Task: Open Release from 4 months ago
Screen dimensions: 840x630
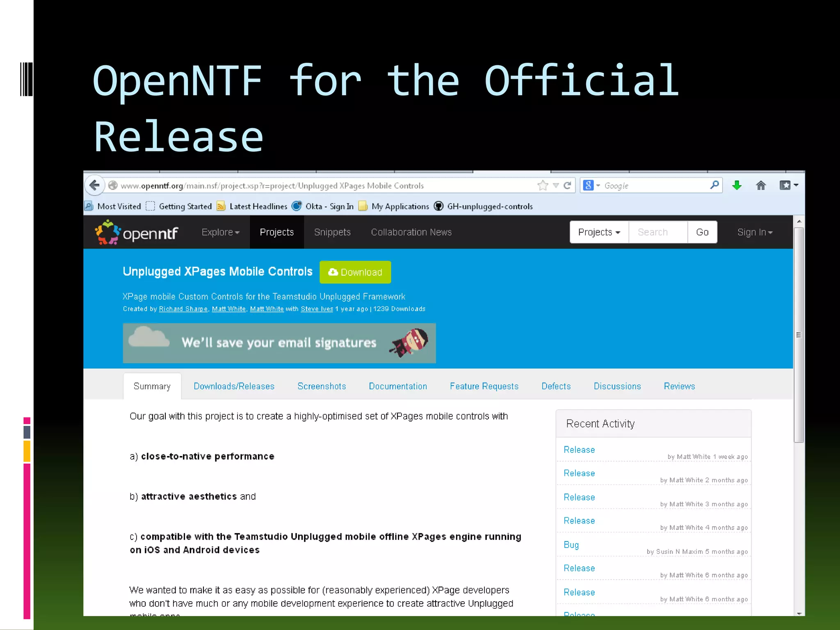Action: tap(579, 520)
